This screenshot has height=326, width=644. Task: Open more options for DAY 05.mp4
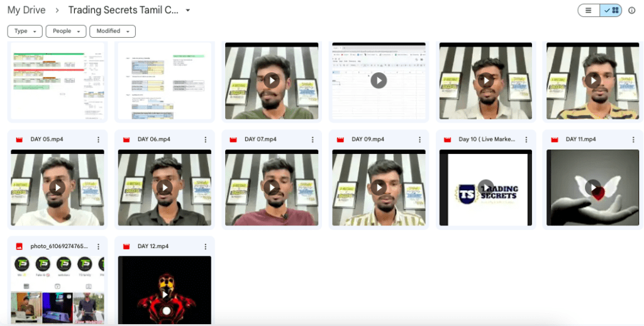[x=98, y=139]
